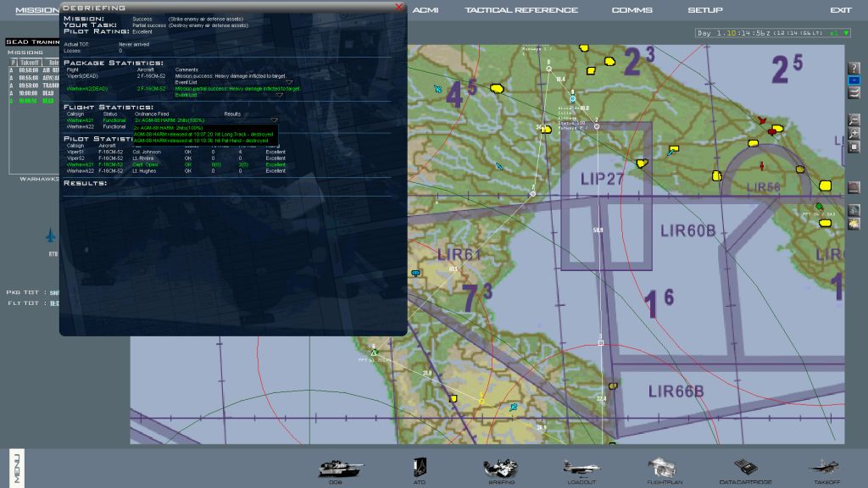This screenshot has height=488, width=868.
Task: Open the OOB order of battle icon
Action: coord(340,469)
